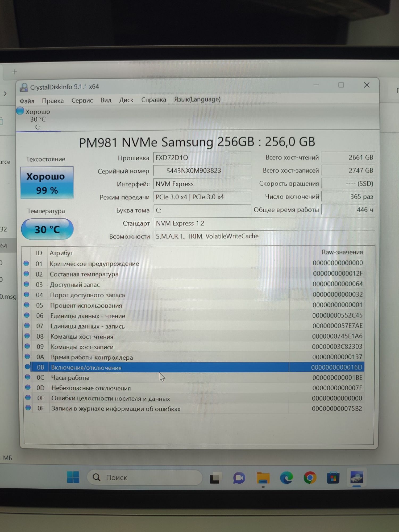Click the CrystalDiskInfo taskbar icon
Viewport: 399px width, 532px height.
click(357, 477)
